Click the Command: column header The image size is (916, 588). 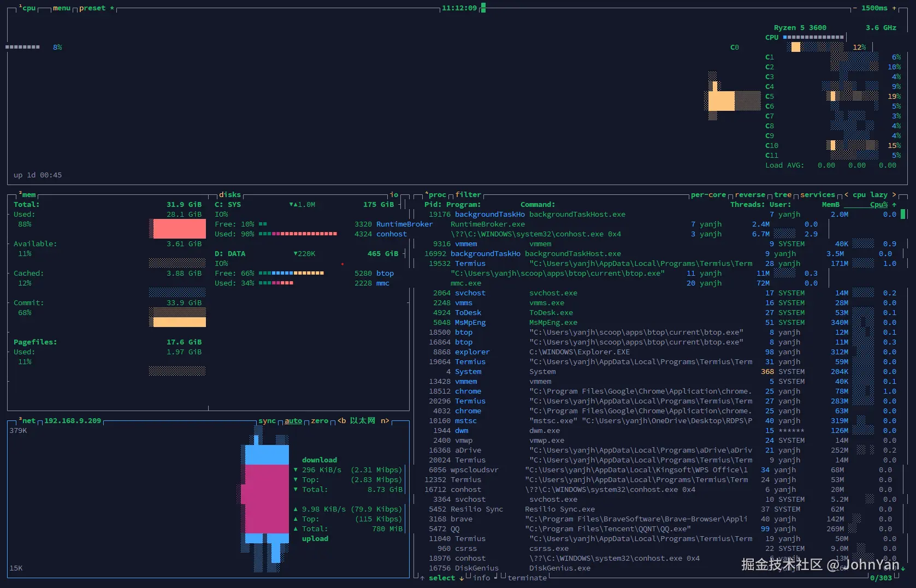pyautogui.click(x=538, y=205)
